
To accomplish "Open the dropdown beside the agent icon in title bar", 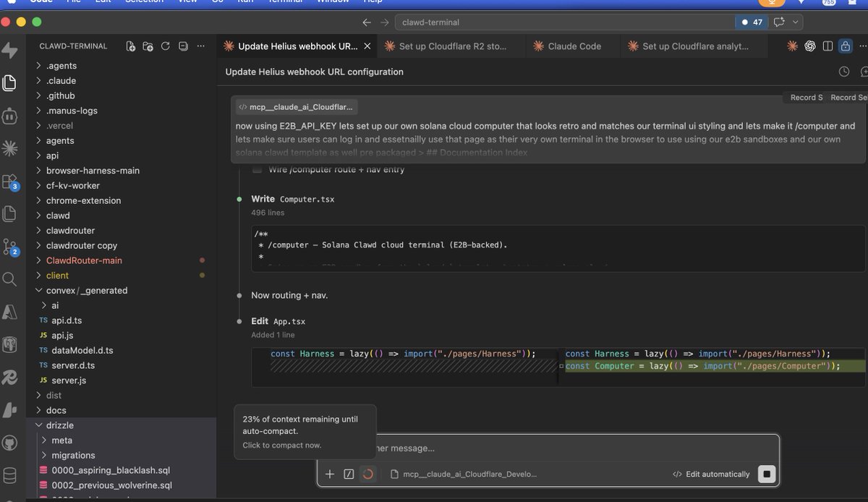I will [x=797, y=22].
